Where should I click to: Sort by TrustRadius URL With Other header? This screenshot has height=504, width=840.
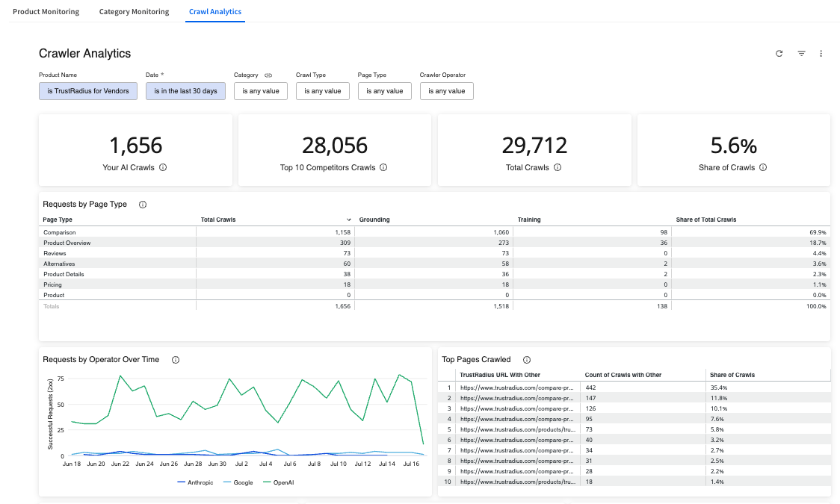click(x=500, y=375)
